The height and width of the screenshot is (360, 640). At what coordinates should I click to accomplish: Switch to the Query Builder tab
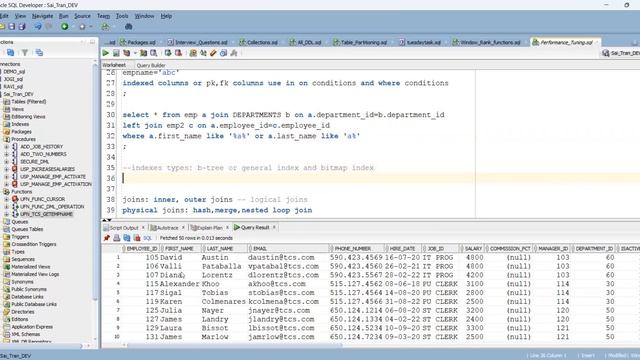pos(151,65)
